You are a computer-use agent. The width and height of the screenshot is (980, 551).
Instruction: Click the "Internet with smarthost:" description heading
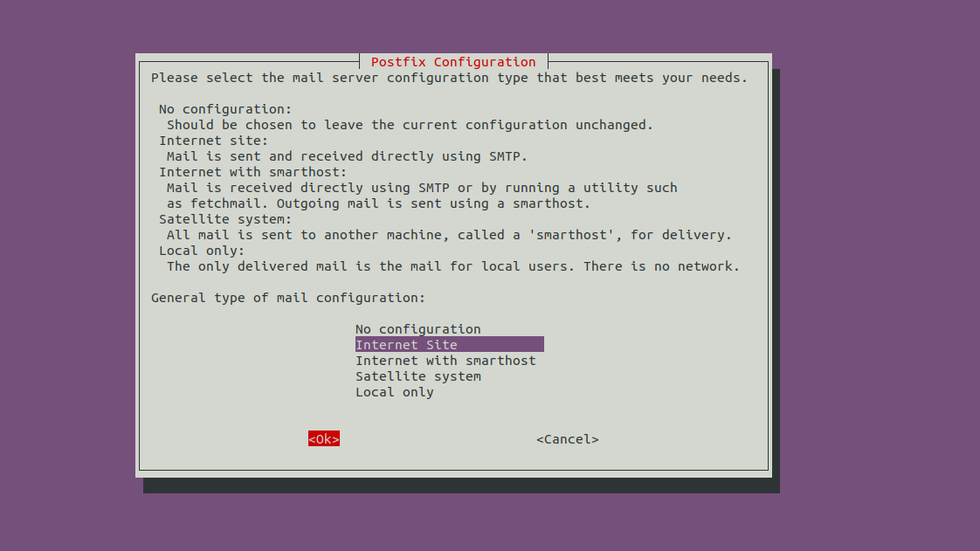click(252, 172)
